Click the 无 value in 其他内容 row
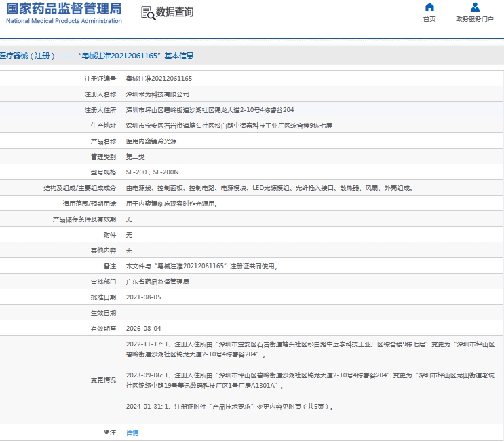Image resolution: width=504 pixels, height=442 pixels. [129, 251]
